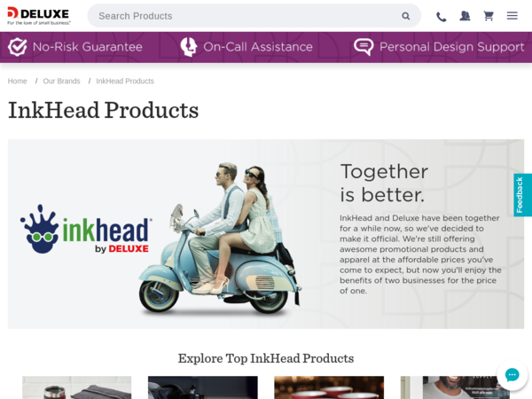
Task: Click the Personal Design Support speech icon
Action: pyautogui.click(x=364, y=47)
